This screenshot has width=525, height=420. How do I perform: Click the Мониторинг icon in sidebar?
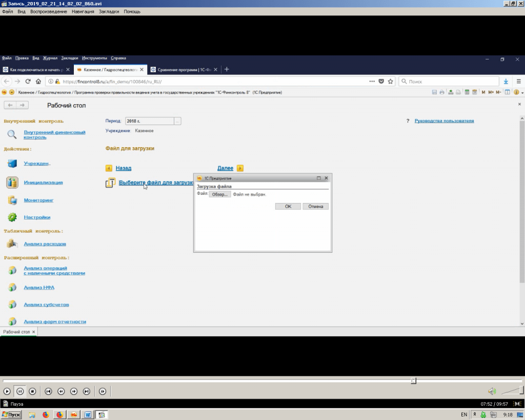click(12, 200)
